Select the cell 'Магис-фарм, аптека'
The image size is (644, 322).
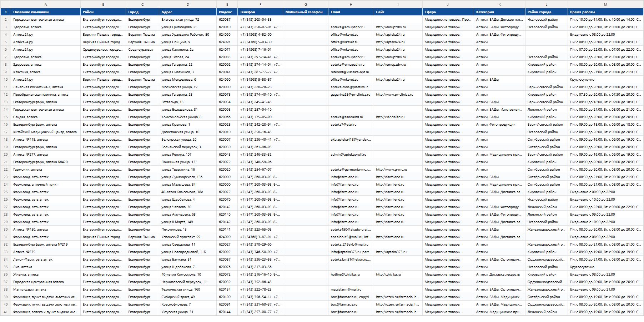coord(46,290)
